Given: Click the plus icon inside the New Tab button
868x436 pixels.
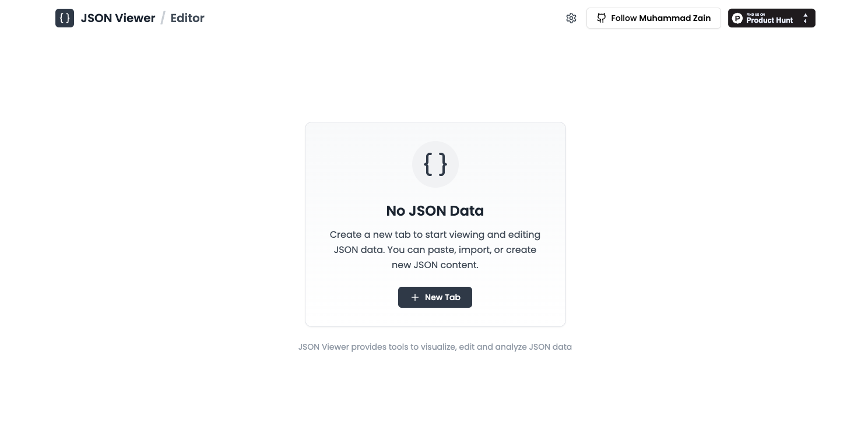Looking at the screenshot, I should 415,297.
